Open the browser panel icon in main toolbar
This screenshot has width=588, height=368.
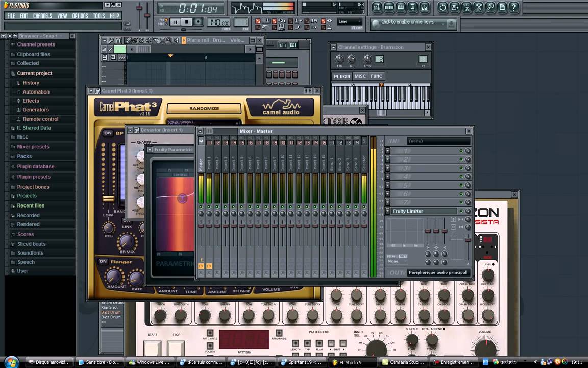pos(412,7)
